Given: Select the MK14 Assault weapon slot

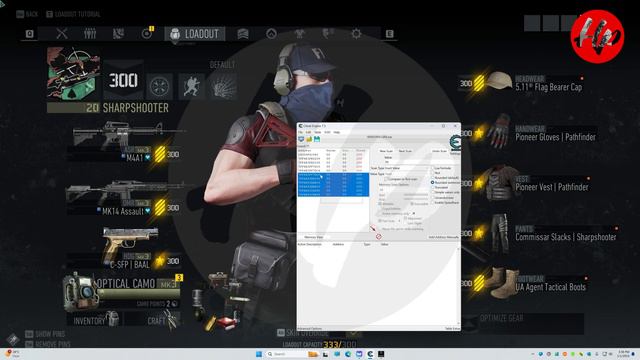Looking at the screenshot, I should (x=122, y=197).
